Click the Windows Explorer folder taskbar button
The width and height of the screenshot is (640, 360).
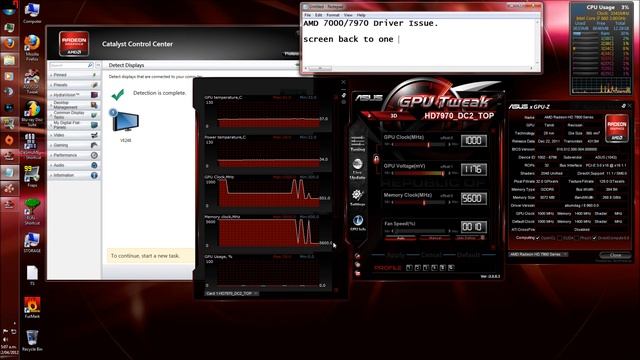pyautogui.click(x=9, y=60)
